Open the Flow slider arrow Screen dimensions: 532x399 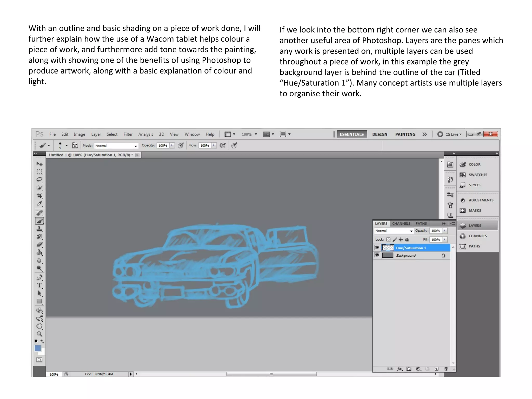[x=214, y=145]
